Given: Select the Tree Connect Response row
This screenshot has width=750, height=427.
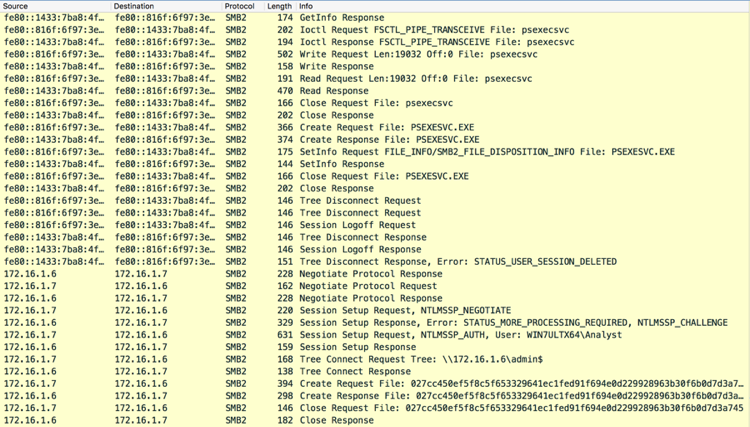Looking at the screenshot, I should [375, 371].
